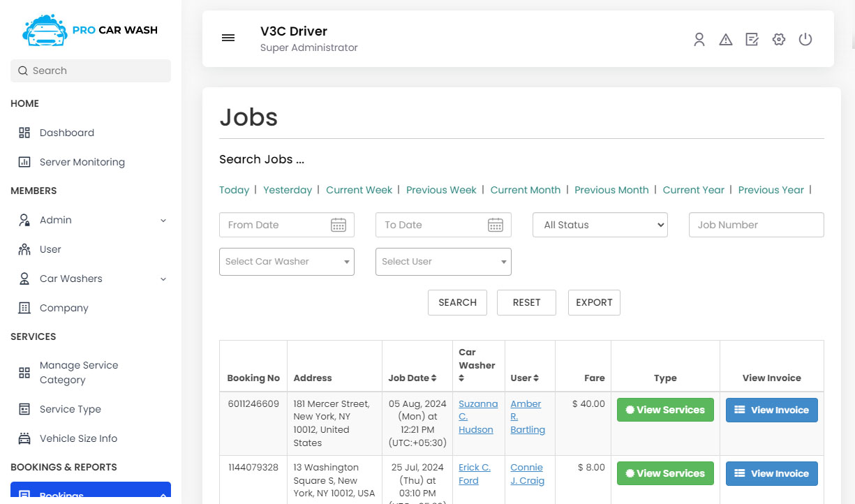Open Service Type menu item
The image size is (855, 504).
point(70,409)
